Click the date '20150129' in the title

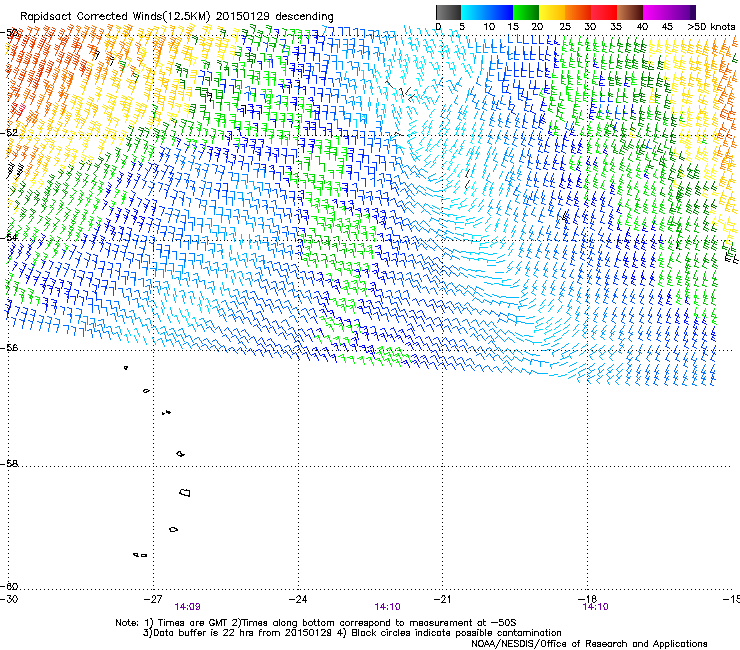243,17
